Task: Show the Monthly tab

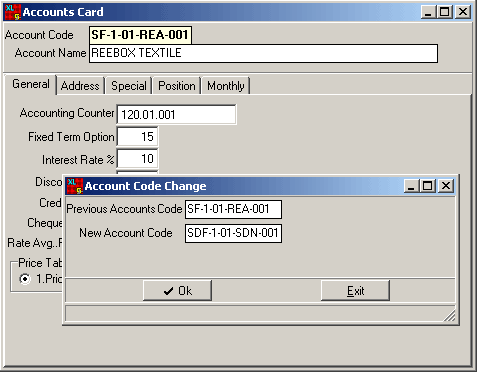Action: (x=226, y=86)
